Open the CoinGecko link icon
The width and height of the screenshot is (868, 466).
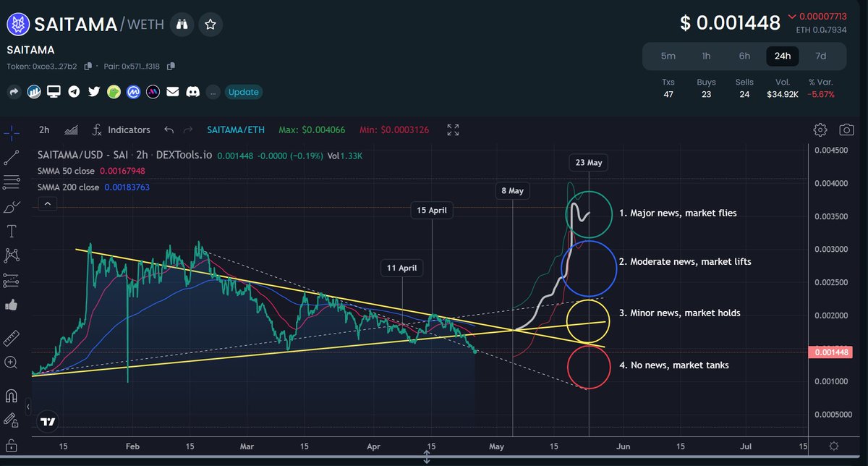[x=114, y=92]
